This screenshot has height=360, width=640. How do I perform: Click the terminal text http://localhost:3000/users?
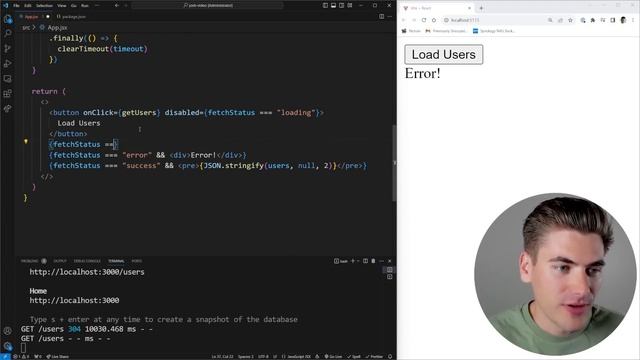pos(87,272)
